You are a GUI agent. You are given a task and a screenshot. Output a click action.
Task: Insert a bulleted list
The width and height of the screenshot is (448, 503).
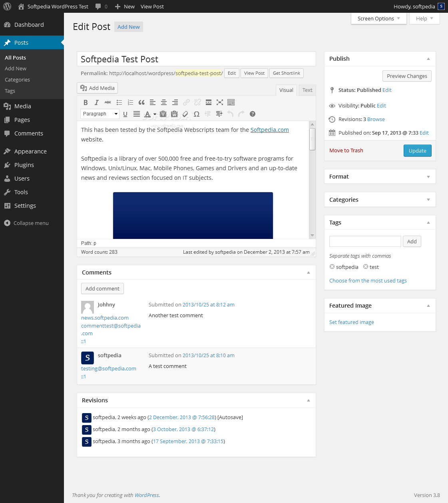[119, 103]
